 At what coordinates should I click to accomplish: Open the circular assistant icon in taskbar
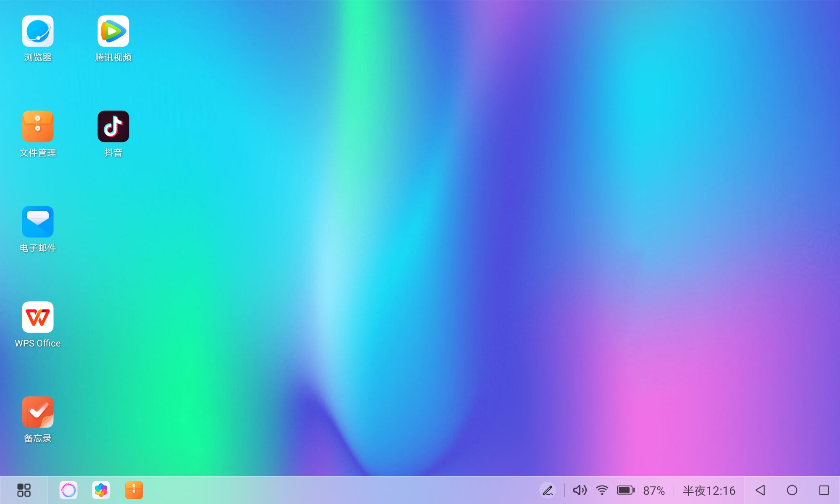[68, 490]
